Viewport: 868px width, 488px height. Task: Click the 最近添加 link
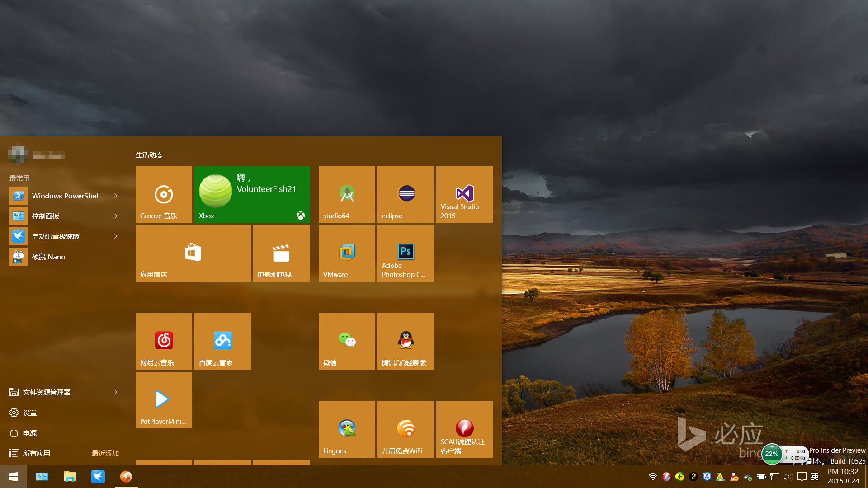coord(105,453)
